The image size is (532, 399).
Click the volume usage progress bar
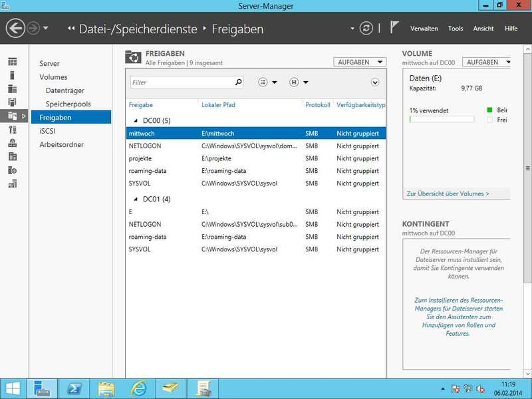[442, 120]
